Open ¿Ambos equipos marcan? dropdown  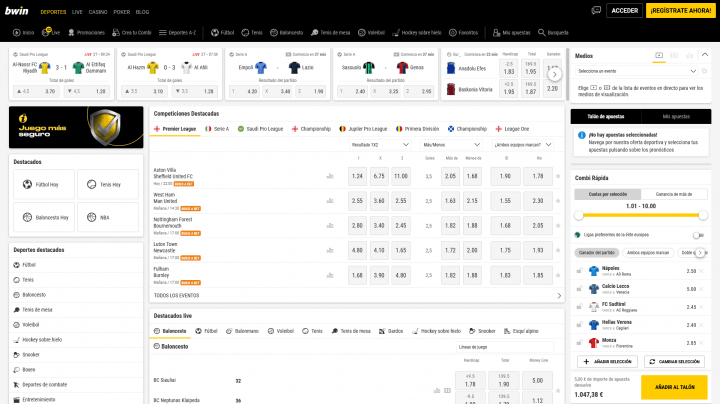click(523, 145)
